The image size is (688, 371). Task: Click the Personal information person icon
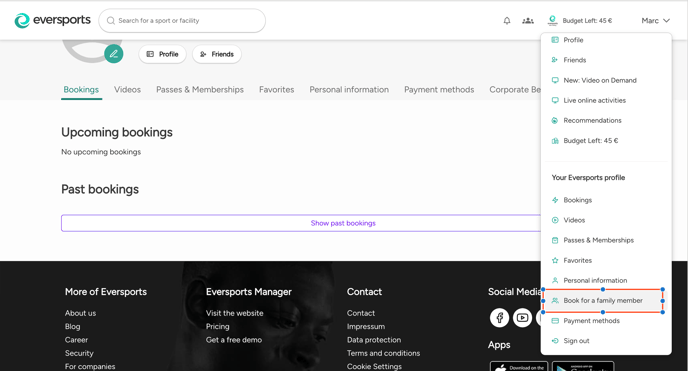pos(555,280)
